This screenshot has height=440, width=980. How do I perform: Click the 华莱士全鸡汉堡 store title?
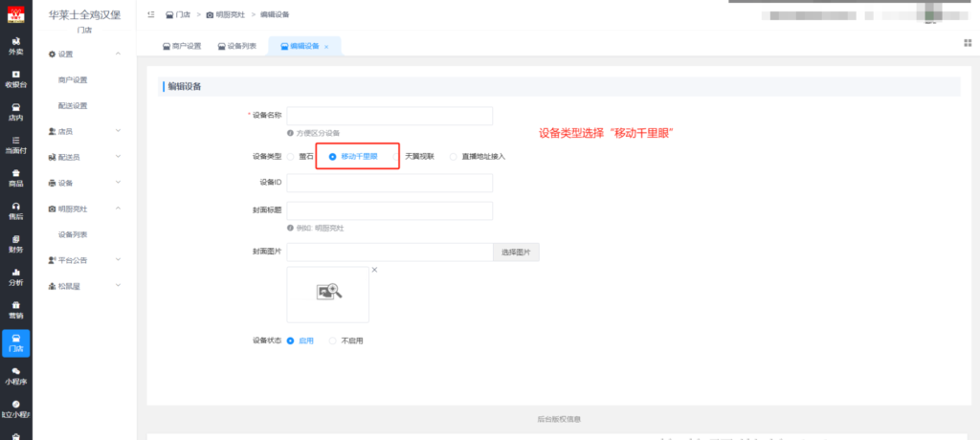pyautogui.click(x=84, y=14)
